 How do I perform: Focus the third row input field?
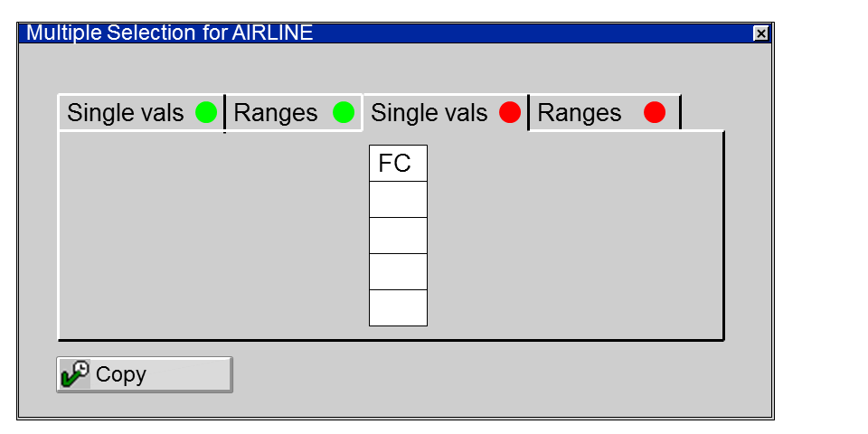[398, 236]
